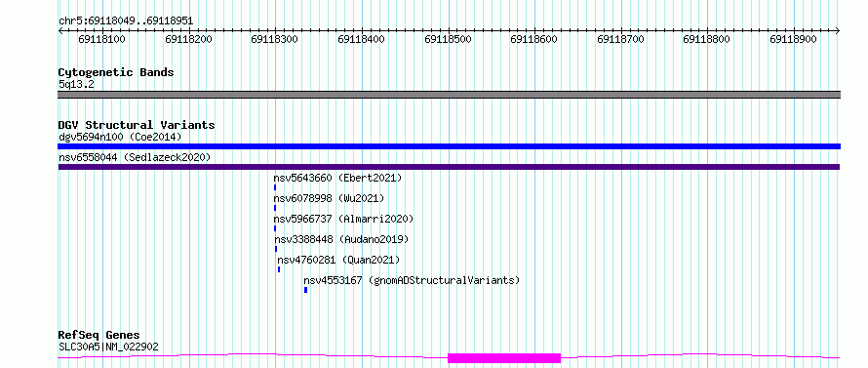
Task: Open the nsv4760281 (Quan2021) variant label
Action: pos(338,260)
